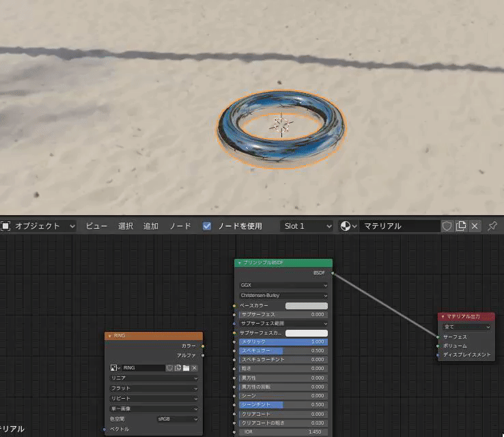Open the 単一画像 source dropdown
The width and height of the screenshot is (504, 437).
(x=154, y=409)
